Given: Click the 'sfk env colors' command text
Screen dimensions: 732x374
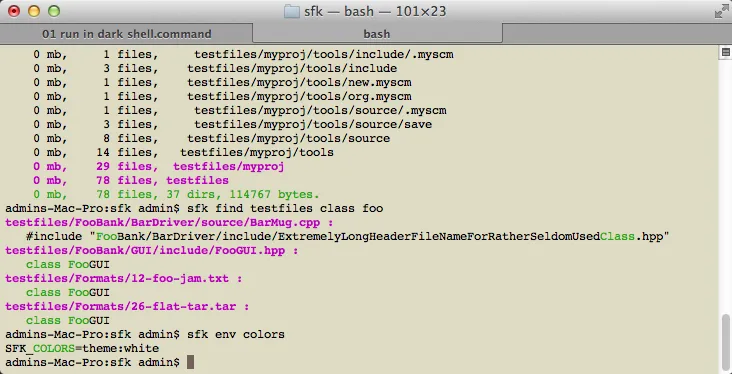Looking at the screenshot, I should coord(236,334).
